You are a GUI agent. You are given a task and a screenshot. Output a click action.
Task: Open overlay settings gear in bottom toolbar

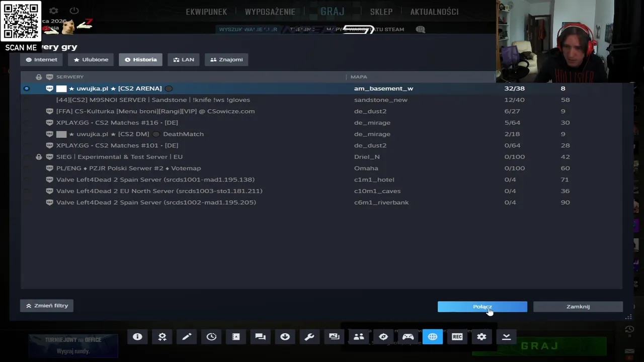click(x=481, y=337)
